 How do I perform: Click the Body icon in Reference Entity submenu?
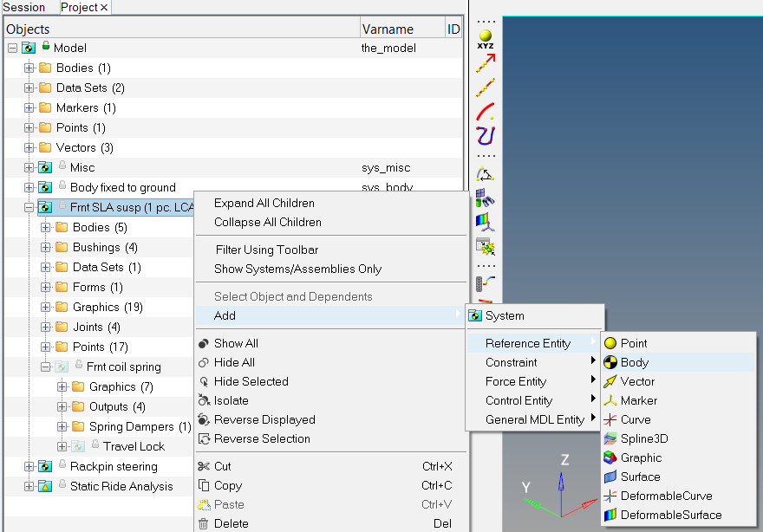click(x=610, y=362)
